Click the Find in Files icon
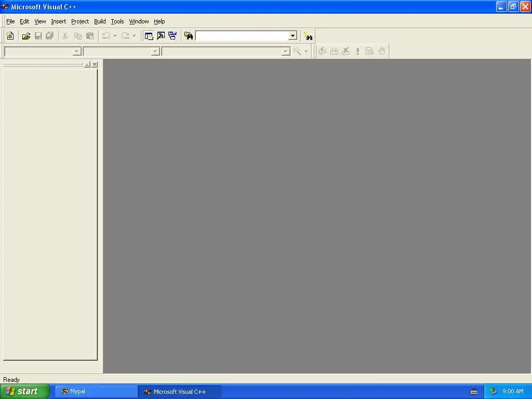Image resolution: width=532 pixels, height=399 pixels. point(189,36)
